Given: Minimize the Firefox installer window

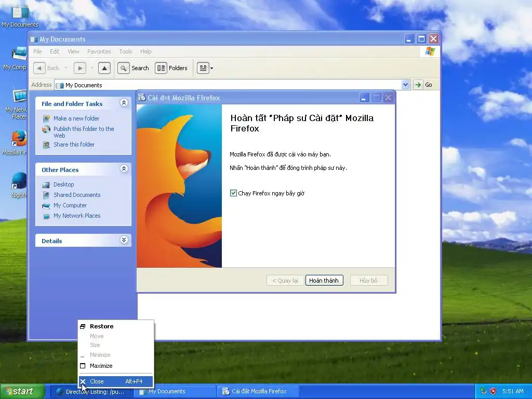Looking at the screenshot, I should pyautogui.click(x=364, y=98).
